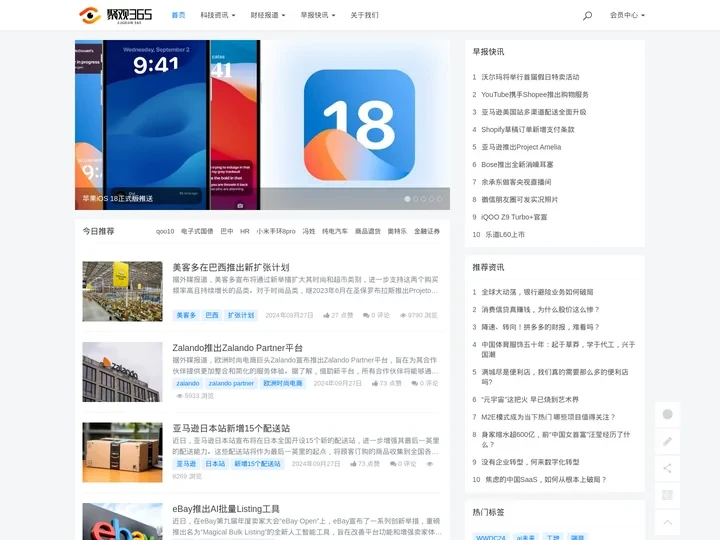Like the Zalando Partner article
720x540 pixels.
375,383
